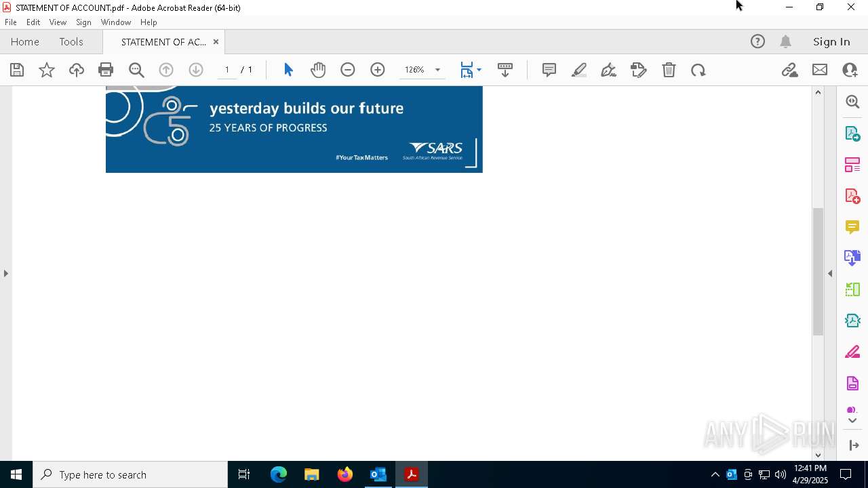This screenshot has width=868, height=488.
Task: Close the STATEMENT OF AC... tab
Action: 216,41
